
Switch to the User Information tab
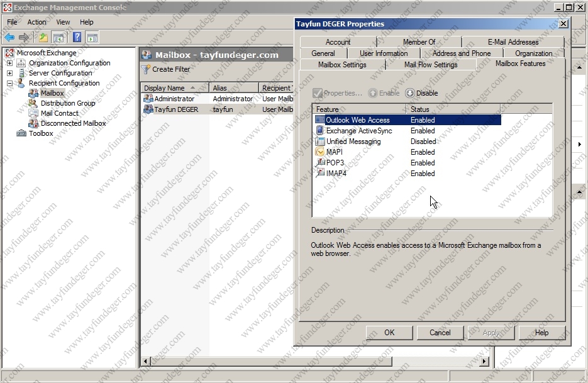pyautogui.click(x=384, y=53)
